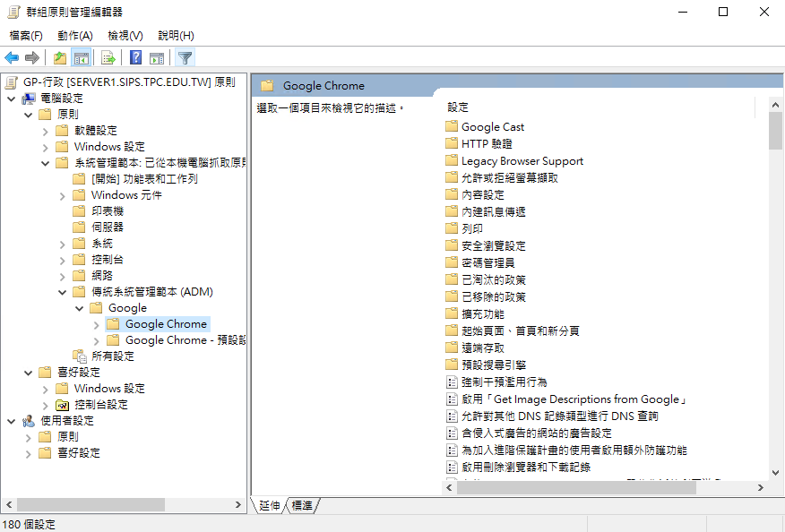Viewport: 785px width, 532px height.
Task: Click the settings list vertical scrollbar thumb
Action: pos(775,130)
